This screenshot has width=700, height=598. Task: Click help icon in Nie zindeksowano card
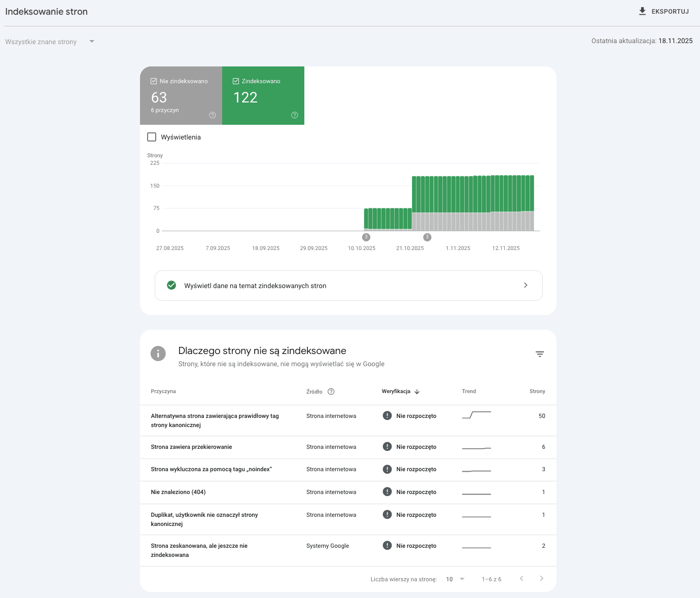tap(213, 115)
